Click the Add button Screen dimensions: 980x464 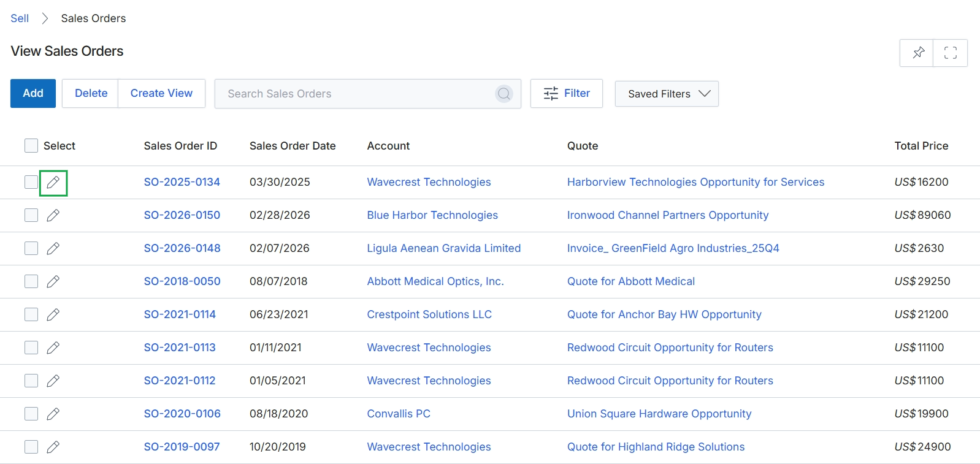[33, 93]
